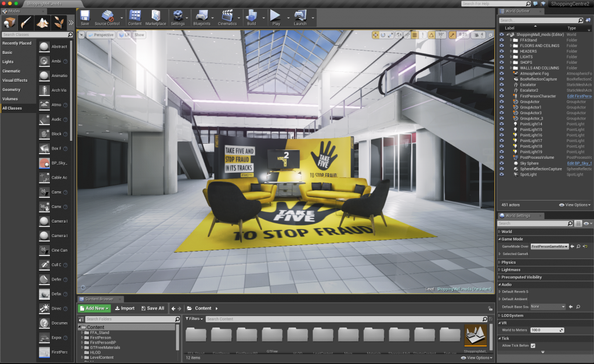Viewport: 594px width, 364px height.
Task: Click the green Add New button
Action: [94, 308]
